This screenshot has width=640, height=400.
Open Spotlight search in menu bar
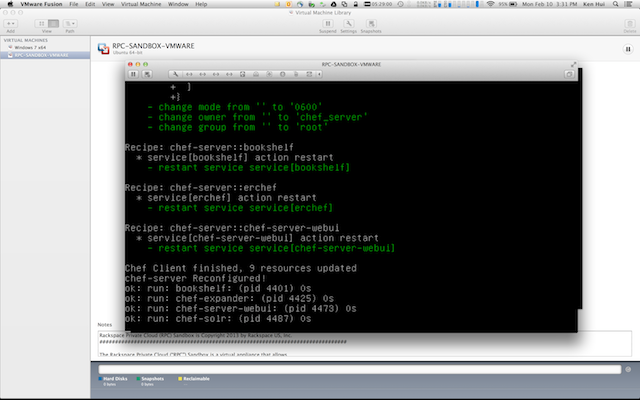click(x=616, y=4)
